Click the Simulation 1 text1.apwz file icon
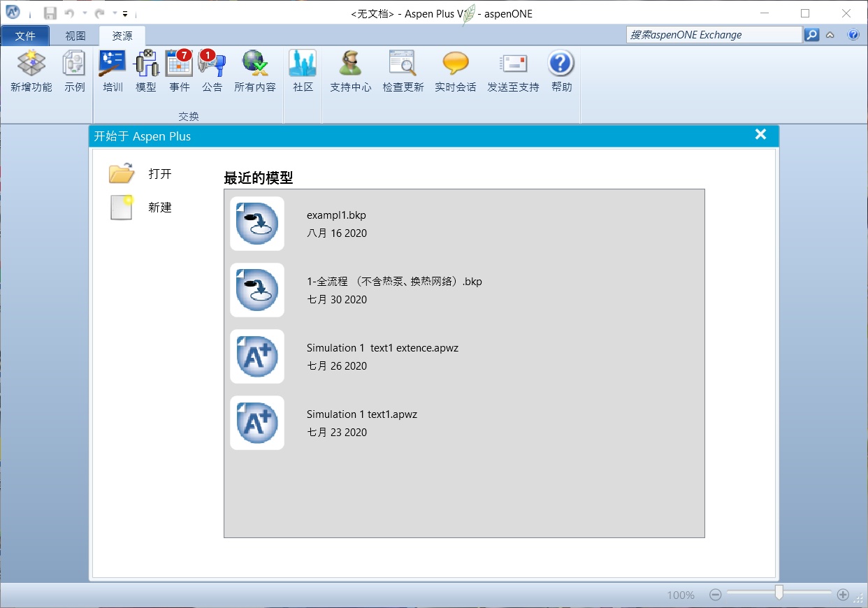 click(x=257, y=423)
